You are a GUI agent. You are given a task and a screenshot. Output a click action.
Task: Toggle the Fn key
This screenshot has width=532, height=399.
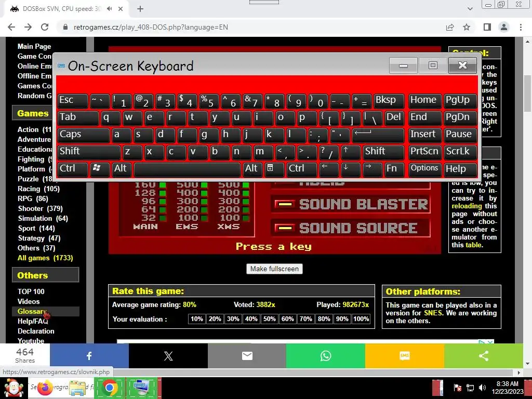click(394, 169)
